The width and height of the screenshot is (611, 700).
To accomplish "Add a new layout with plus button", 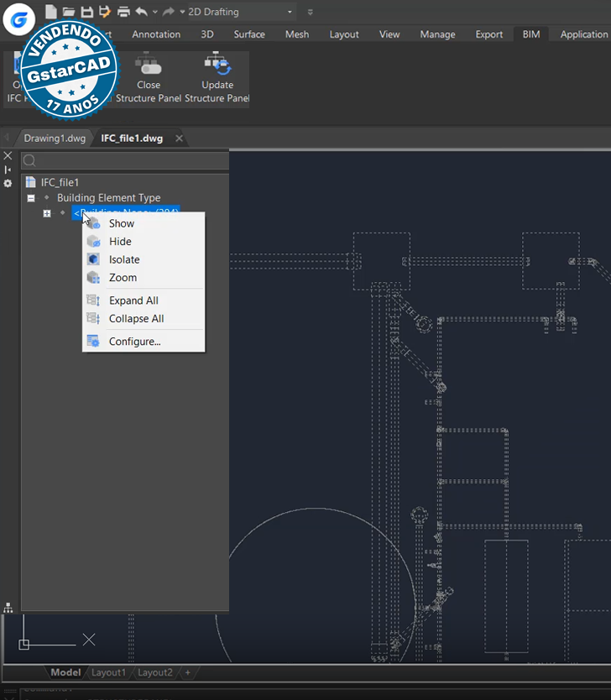I will point(188,672).
